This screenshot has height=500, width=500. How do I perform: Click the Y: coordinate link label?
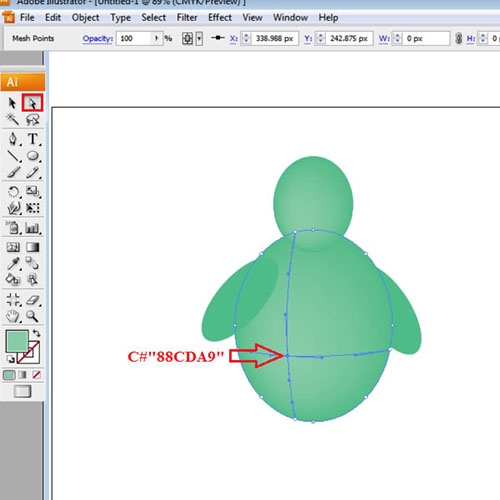[308, 39]
